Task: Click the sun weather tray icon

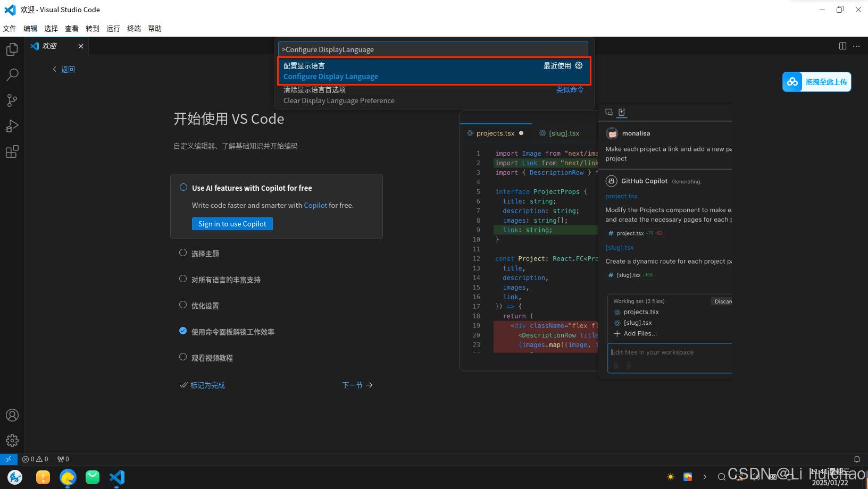Action: 671,477
